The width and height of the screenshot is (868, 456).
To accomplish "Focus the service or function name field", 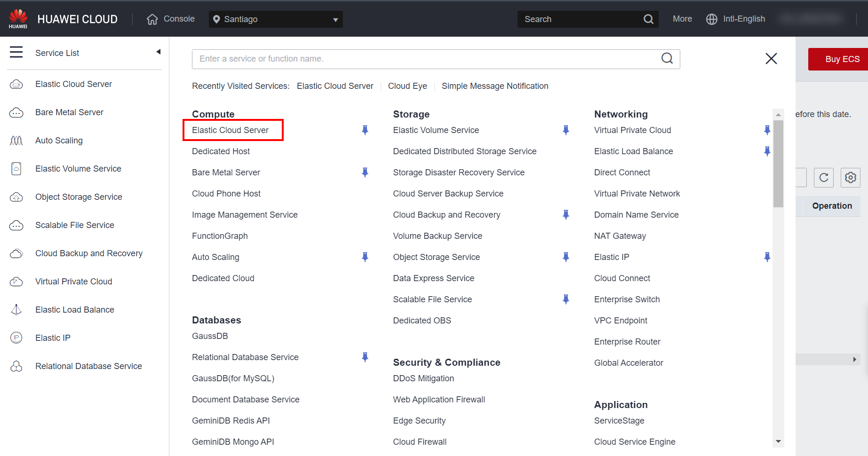I will point(423,59).
